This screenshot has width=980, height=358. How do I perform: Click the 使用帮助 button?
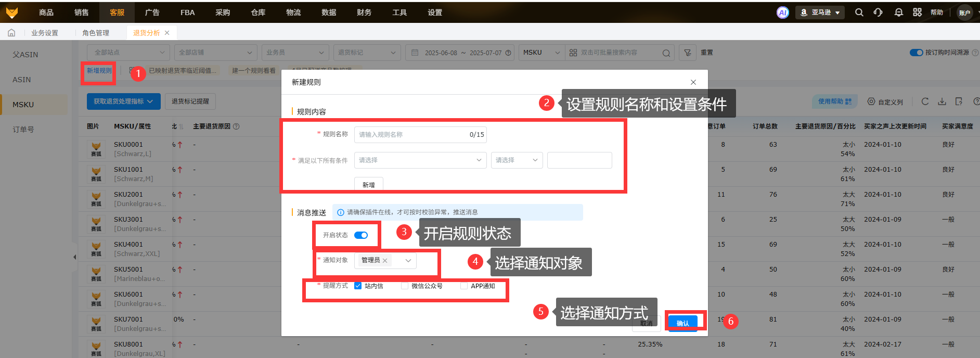coord(835,101)
